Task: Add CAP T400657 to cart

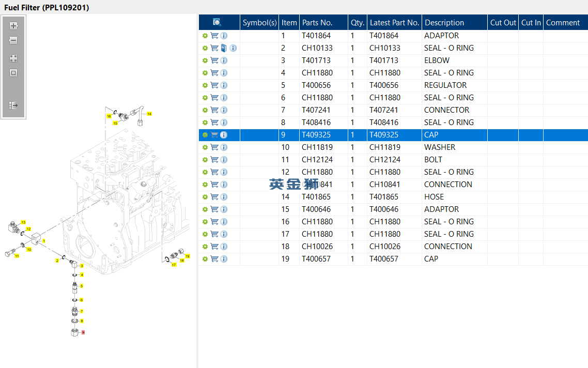Action: [214, 258]
